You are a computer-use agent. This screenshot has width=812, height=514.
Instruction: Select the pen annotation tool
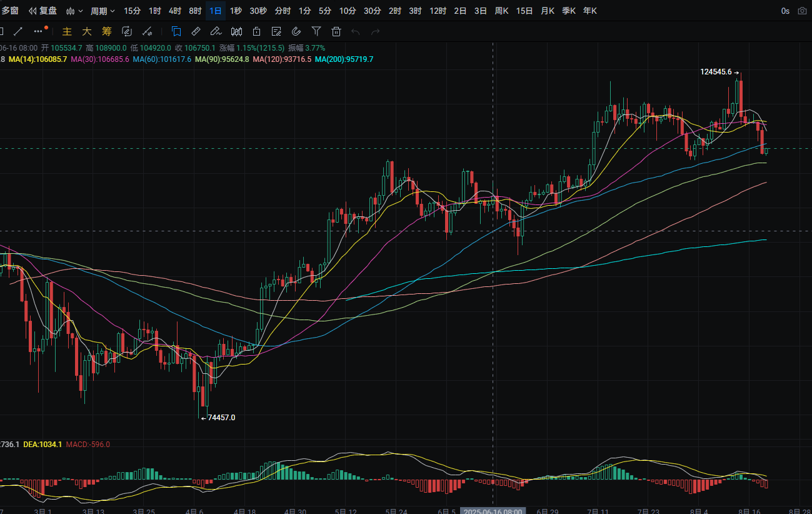[216, 31]
